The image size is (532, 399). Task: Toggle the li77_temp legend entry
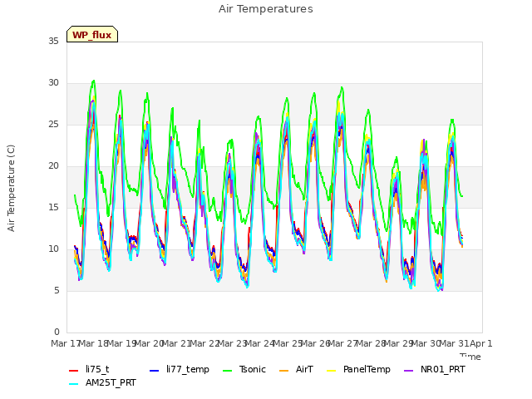(180, 369)
